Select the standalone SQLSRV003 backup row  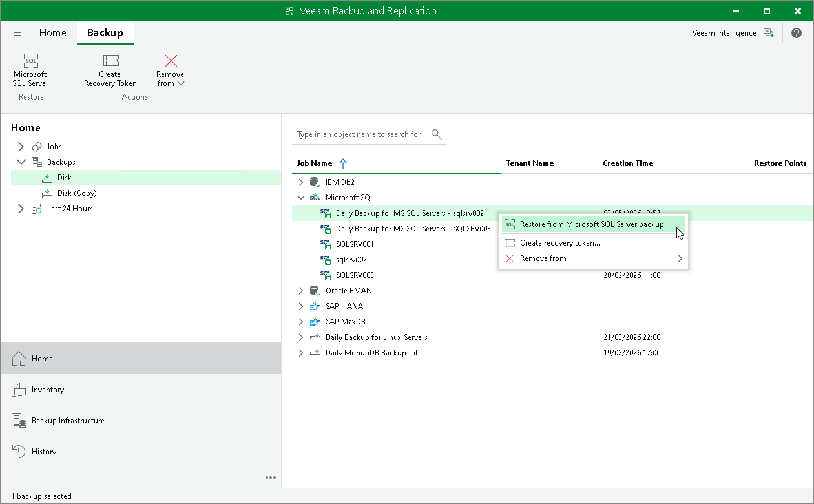click(355, 275)
